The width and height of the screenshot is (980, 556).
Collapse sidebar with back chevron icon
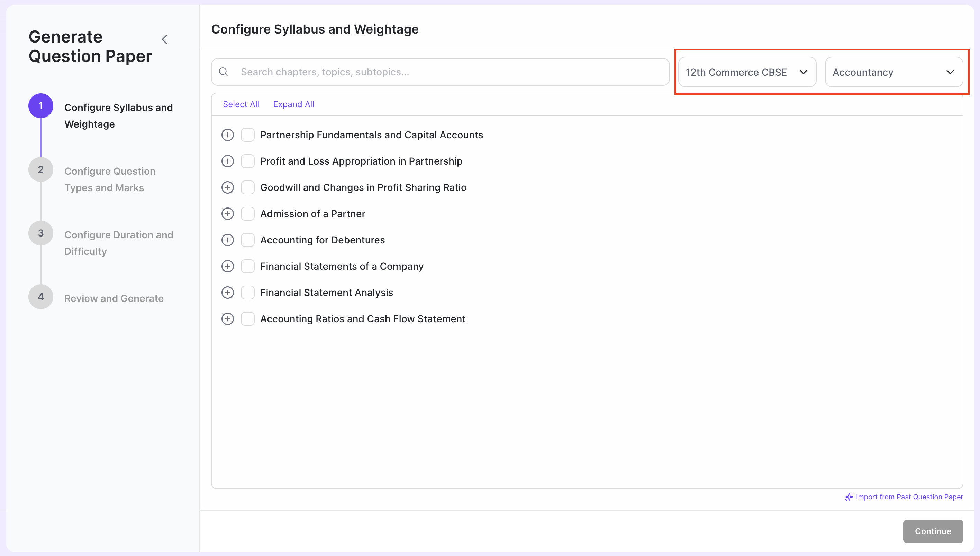pos(165,39)
